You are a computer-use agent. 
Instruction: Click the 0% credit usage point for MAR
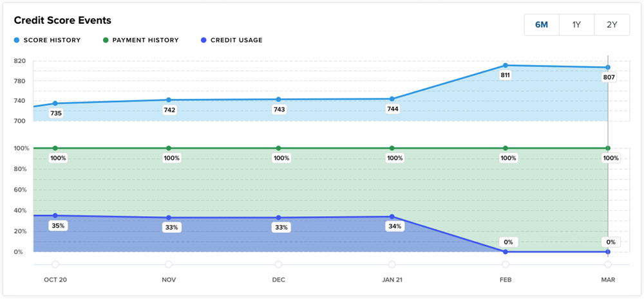point(608,252)
